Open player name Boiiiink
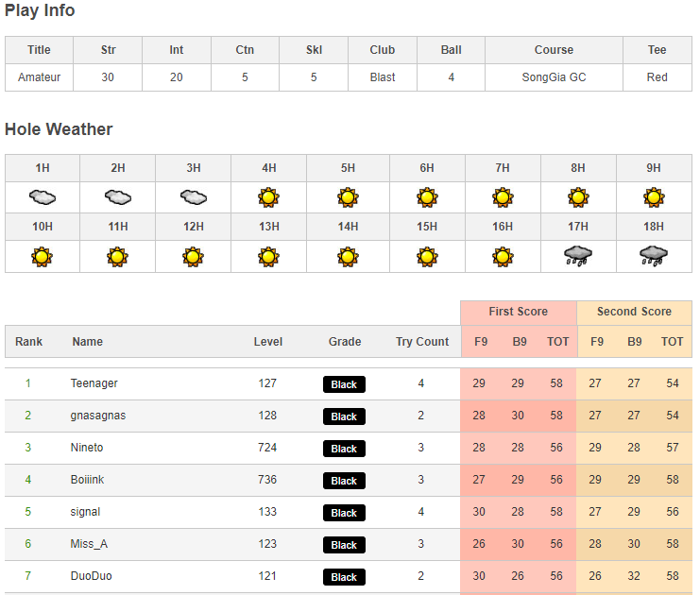Screen dimensions: 700x595 (x=88, y=480)
